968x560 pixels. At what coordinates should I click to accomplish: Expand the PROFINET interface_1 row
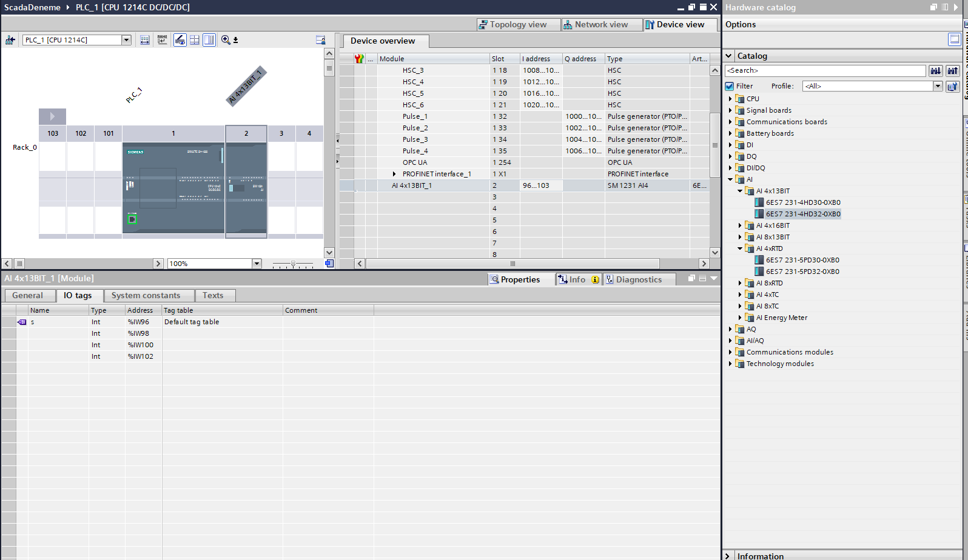(x=394, y=174)
